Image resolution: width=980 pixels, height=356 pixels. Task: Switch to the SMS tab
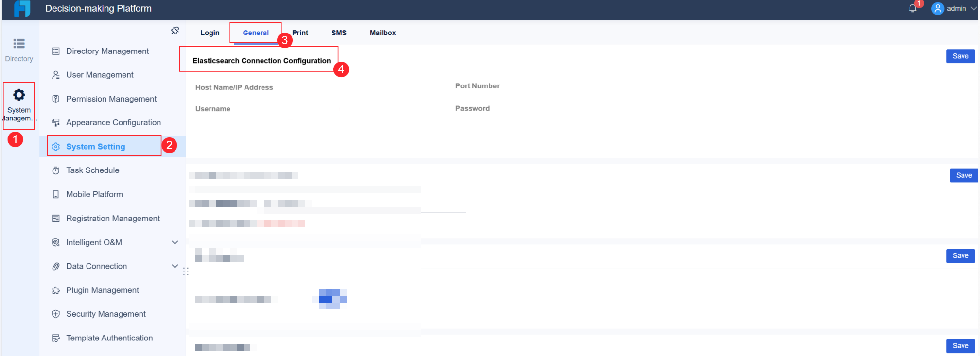[339, 33]
